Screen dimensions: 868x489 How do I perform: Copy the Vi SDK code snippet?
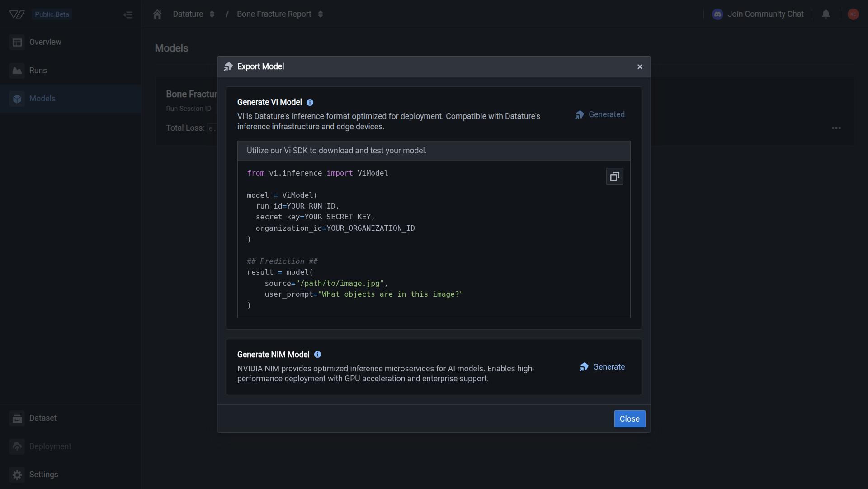point(614,176)
